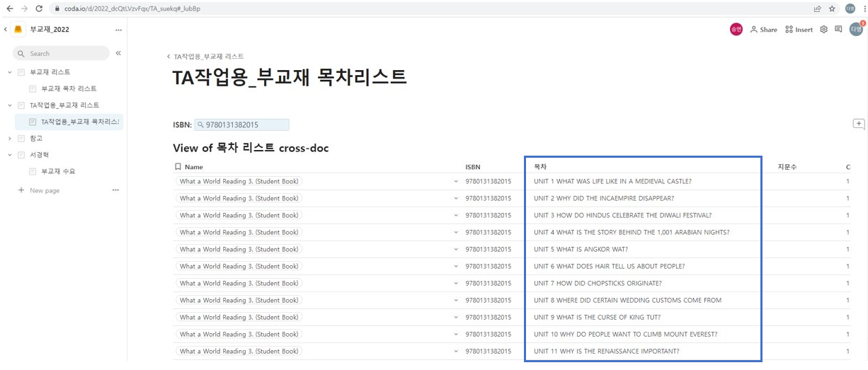Click the browser forward arrow
868x370 pixels.
pos(24,8)
